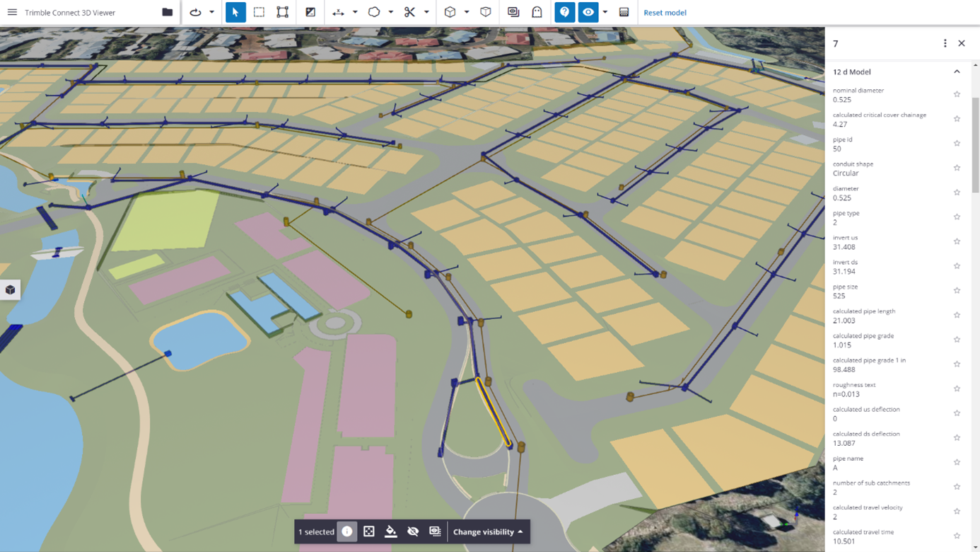This screenshot has height=552, width=980.
Task: Collapse the 12 d Model section
Action: point(957,71)
